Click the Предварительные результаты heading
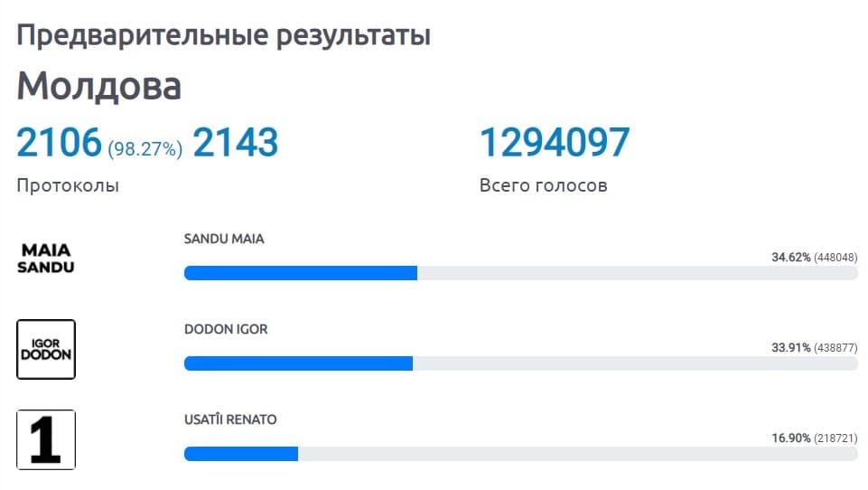The height and width of the screenshot is (490, 868). tap(223, 35)
